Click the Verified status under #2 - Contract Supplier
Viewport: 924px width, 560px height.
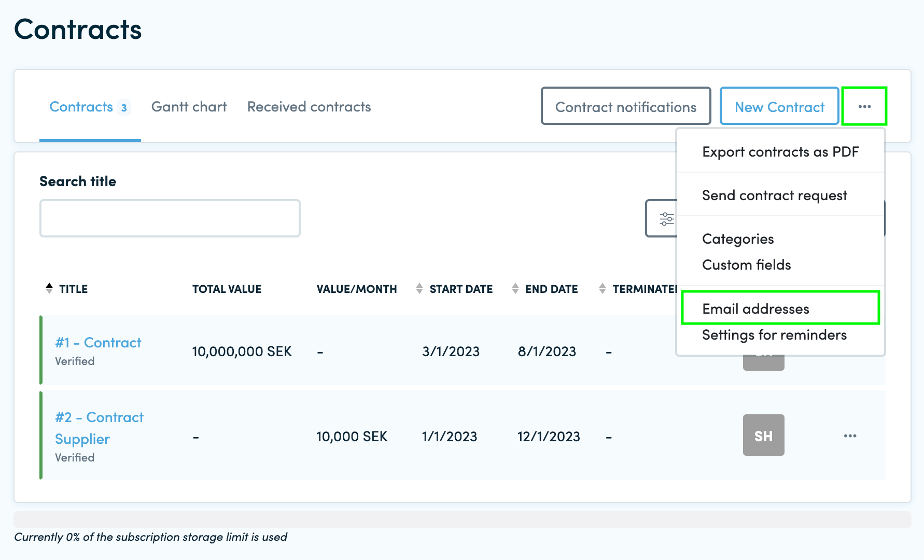pos(75,458)
